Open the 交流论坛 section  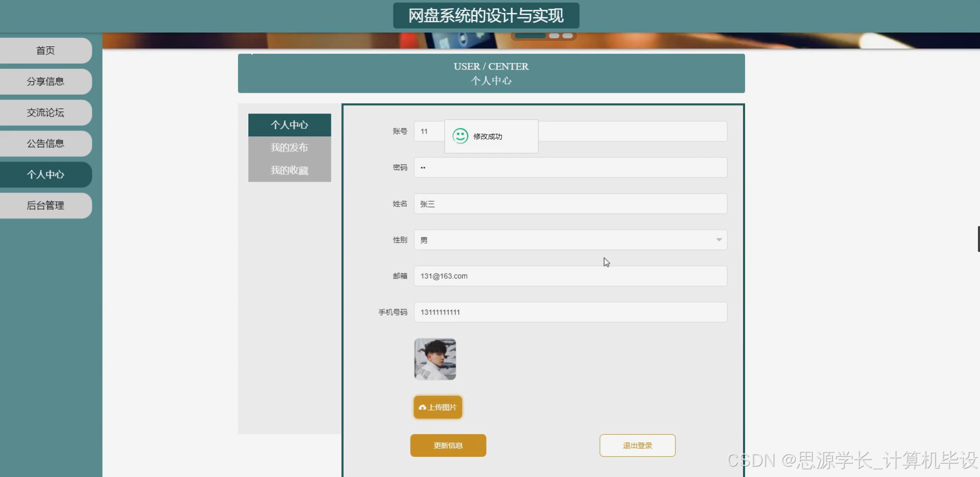pyautogui.click(x=45, y=112)
